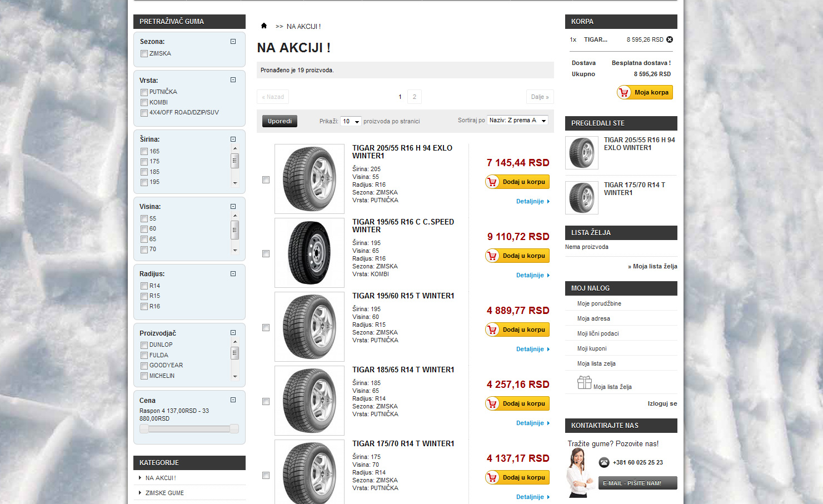This screenshot has height=504, width=823.
Task: Collapse the Cena filter panel
Action: pyautogui.click(x=233, y=400)
